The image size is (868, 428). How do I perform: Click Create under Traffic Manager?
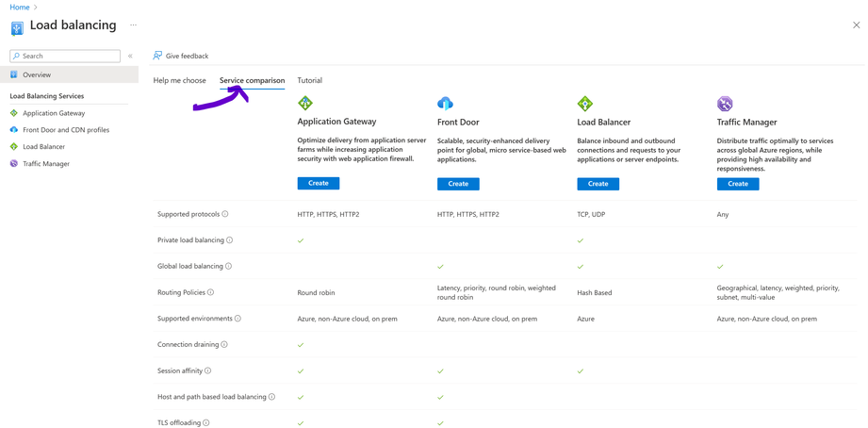click(x=738, y=183)
